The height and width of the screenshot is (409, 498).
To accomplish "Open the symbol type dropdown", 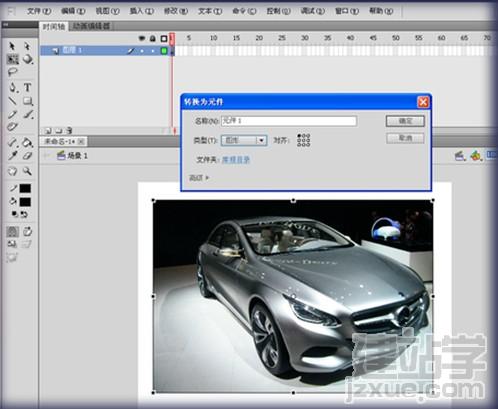I will (x=244, y=140).
